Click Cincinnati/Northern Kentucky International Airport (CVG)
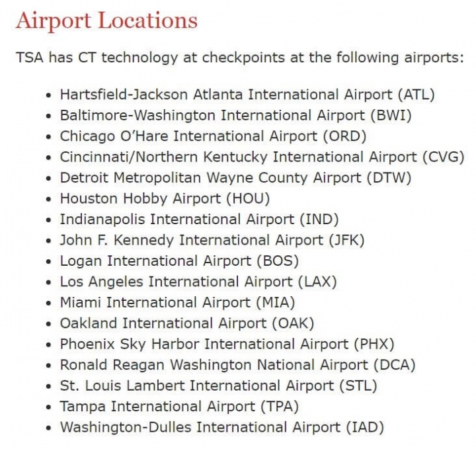Screen dimensions: 476x449 (262, 157)
